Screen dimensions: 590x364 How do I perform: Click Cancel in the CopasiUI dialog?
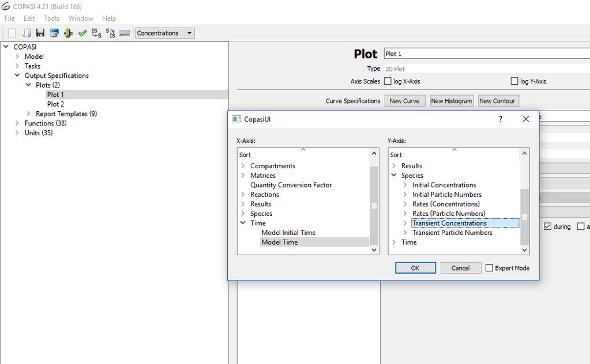461,268
